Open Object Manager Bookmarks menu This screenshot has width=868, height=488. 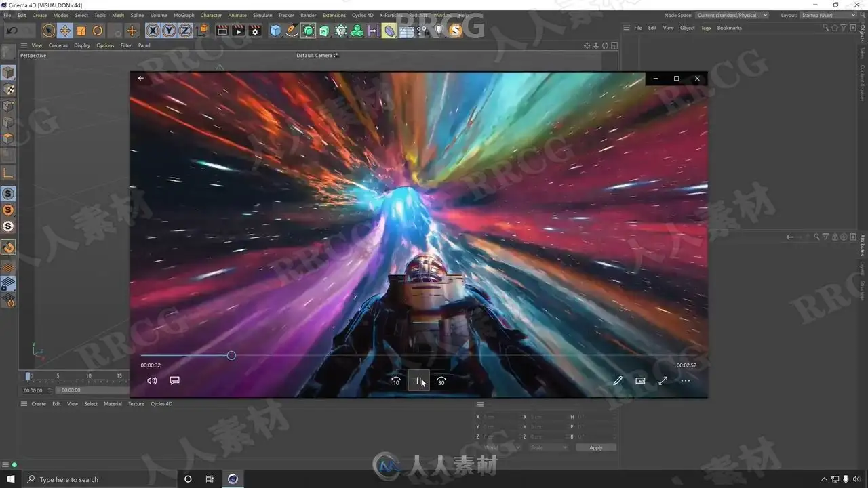[730, 28]
